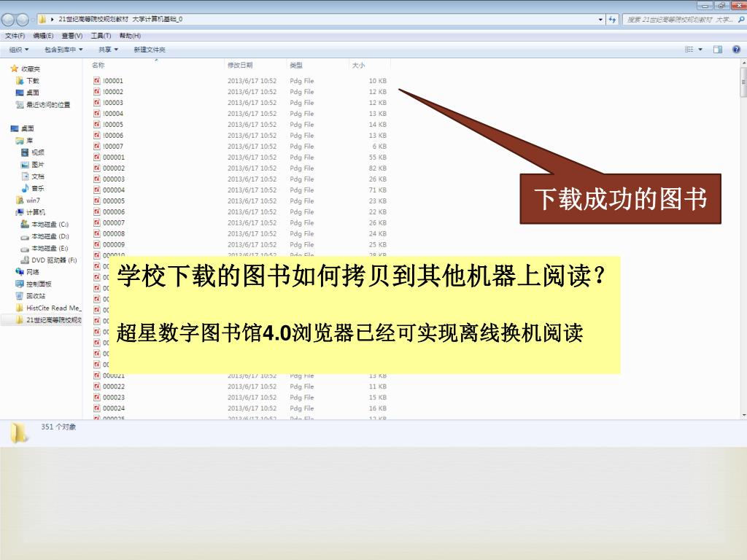
Task: Click PDG icon of file 000005
Action: 97,201
